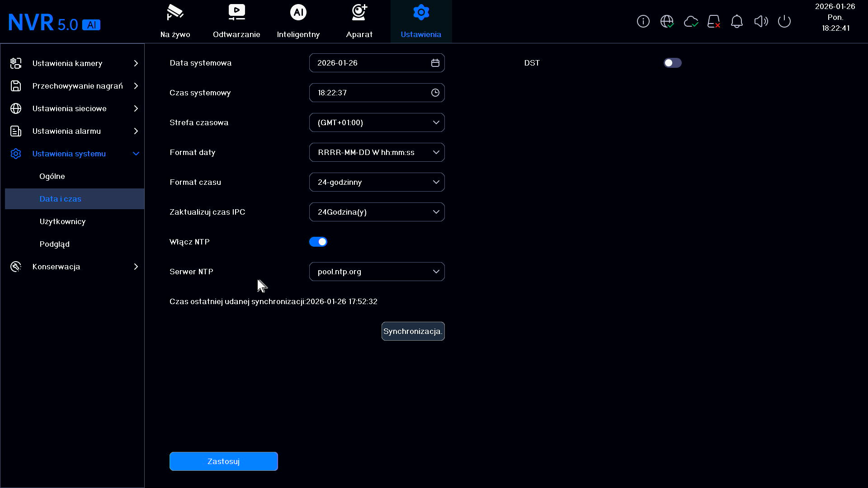Click the camera settings sidebar icon
This screenshot has height=488, width=868.
tap(16, 63)
